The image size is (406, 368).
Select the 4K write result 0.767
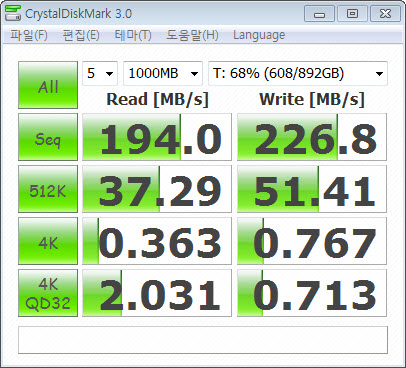(x=312, y=241)
